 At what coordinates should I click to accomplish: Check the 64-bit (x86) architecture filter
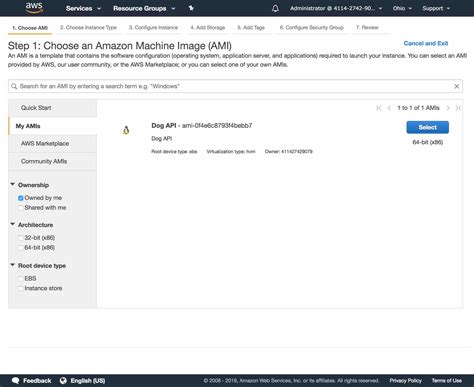21,248
